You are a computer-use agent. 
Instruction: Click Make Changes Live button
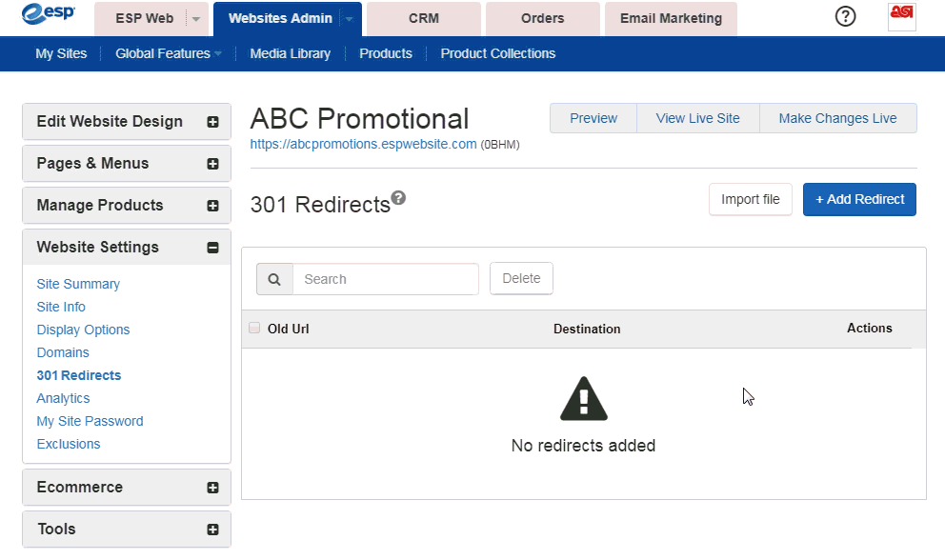(837, 118)
